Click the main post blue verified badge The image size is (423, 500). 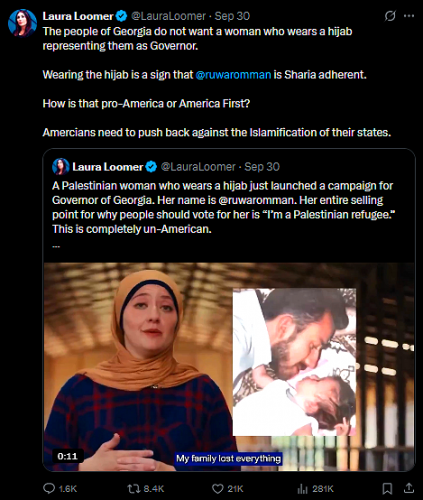pos(121,16)
